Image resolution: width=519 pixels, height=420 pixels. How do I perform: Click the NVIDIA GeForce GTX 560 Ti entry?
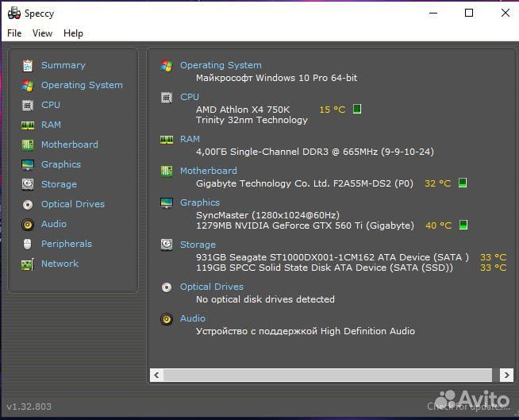tap(305, 225)
